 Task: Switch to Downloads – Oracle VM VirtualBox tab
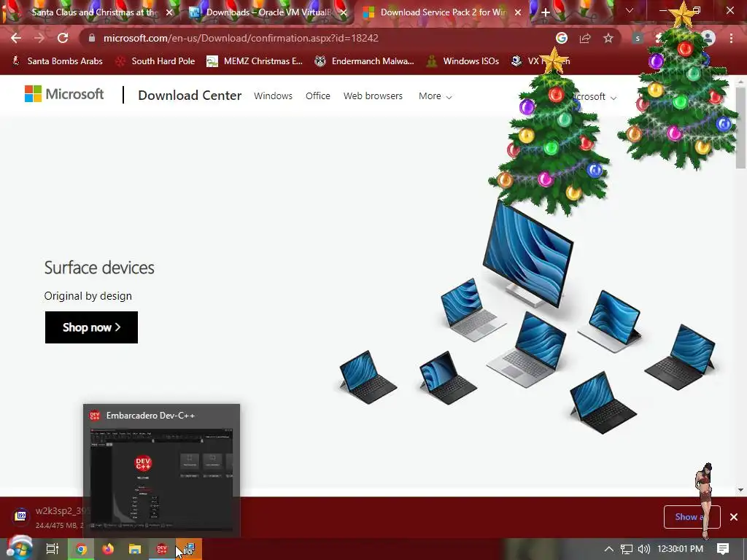point(268,12)
